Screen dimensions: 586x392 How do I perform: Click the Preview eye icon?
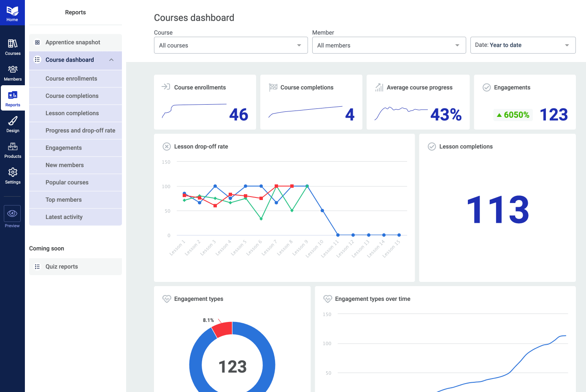(x=12, y=214)
